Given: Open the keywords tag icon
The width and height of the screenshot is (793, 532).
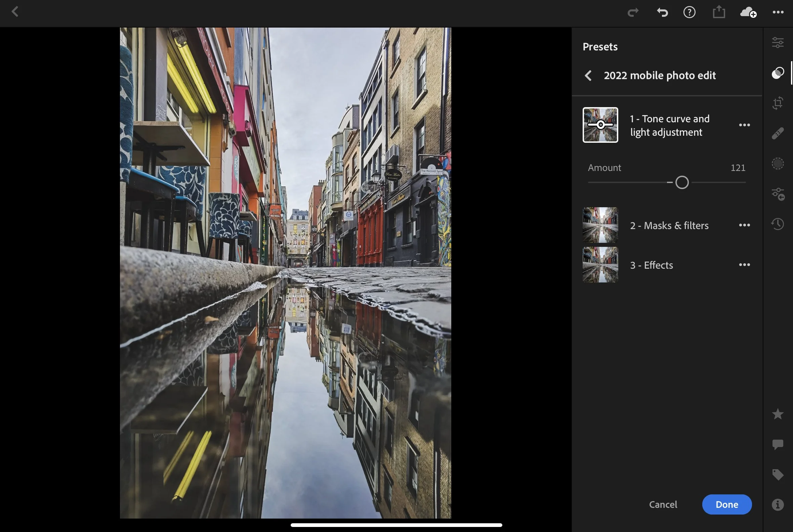Looking at the screenshot, I should (x=778, y=474).
